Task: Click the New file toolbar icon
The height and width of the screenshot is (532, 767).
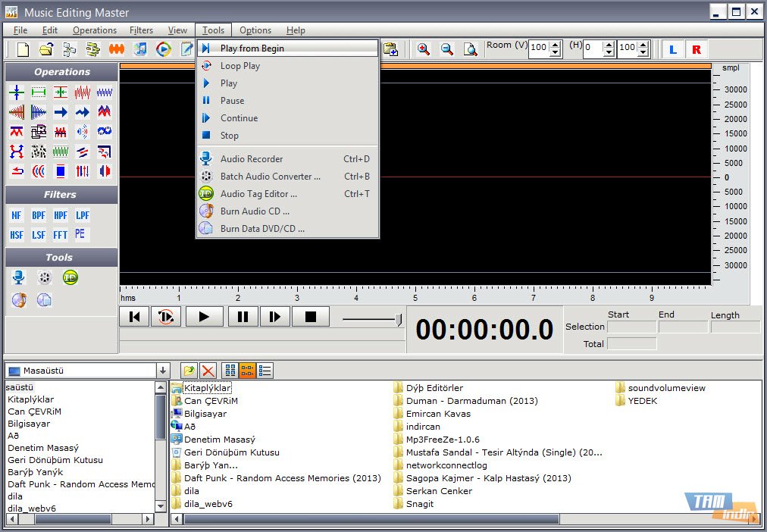Action: (x=23, y=49)
